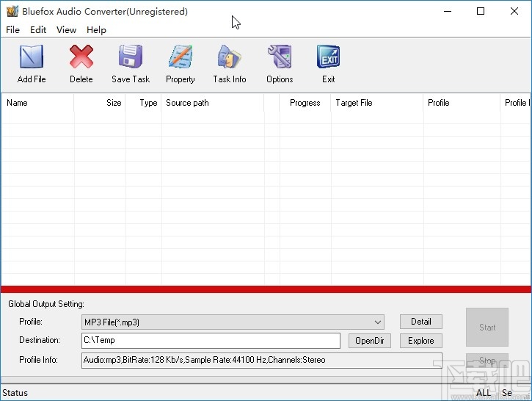This screenshot has width=532, height=401.
Task: Open the Edit menu
Action: click(38, 30)
